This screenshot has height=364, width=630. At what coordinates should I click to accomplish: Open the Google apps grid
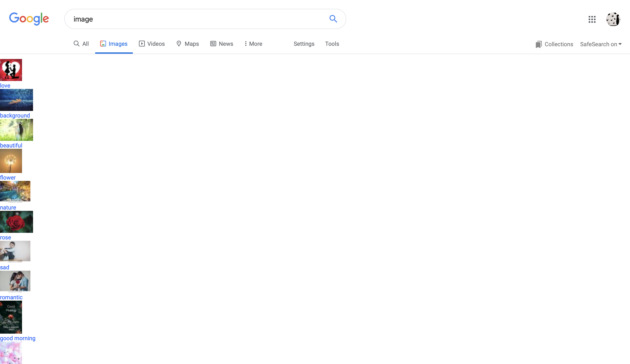592,19
